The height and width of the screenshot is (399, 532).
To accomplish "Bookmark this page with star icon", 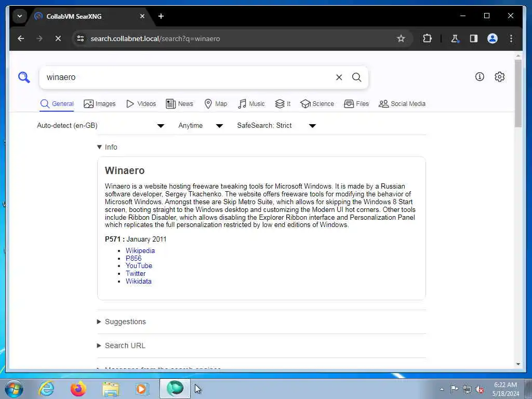I will [401, 38].
